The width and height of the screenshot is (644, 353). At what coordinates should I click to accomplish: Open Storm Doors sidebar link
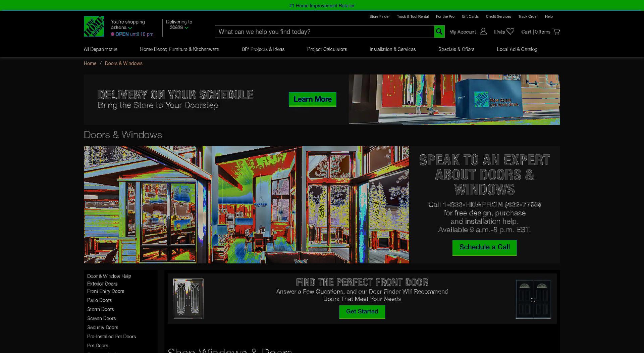100,309
